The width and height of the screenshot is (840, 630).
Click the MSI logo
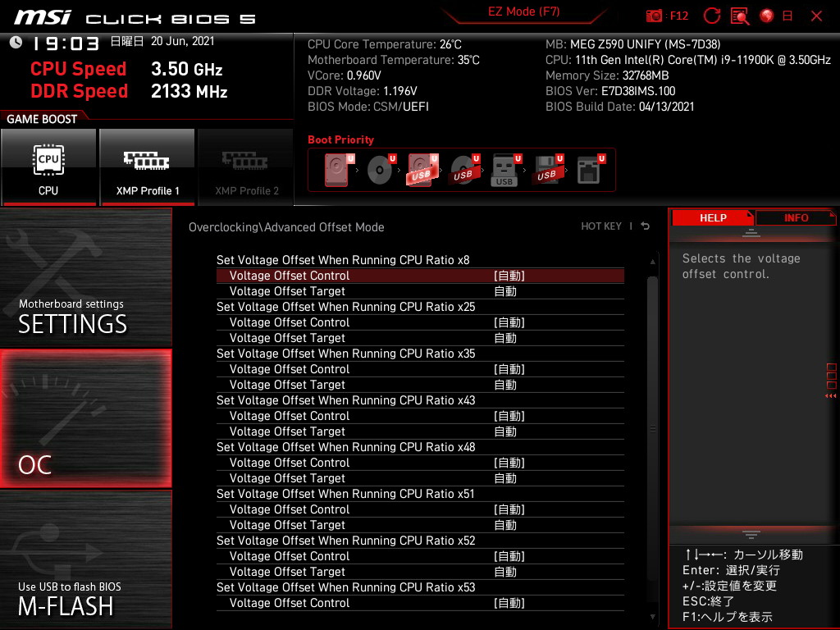click(x=43, y=17)
